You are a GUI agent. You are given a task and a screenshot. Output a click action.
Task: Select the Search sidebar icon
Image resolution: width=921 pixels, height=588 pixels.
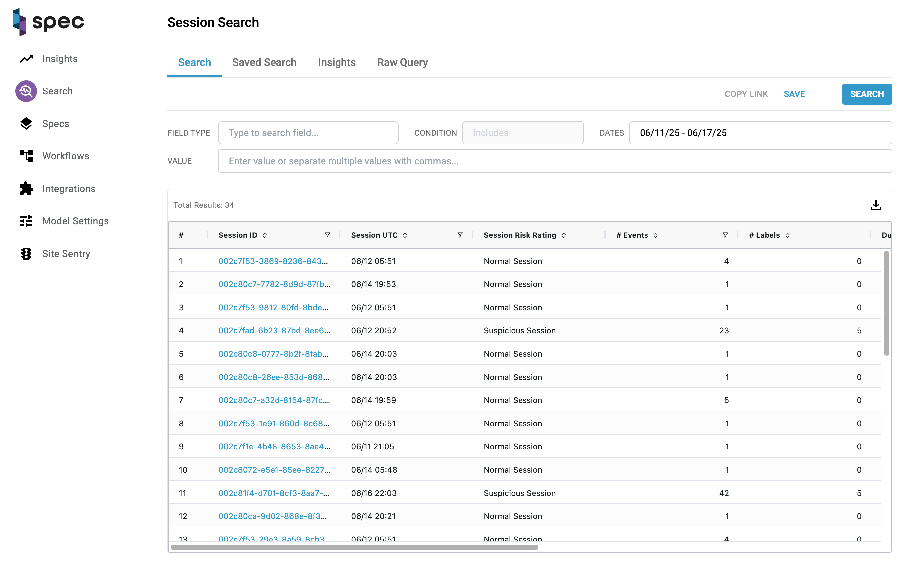coord(25,91)
